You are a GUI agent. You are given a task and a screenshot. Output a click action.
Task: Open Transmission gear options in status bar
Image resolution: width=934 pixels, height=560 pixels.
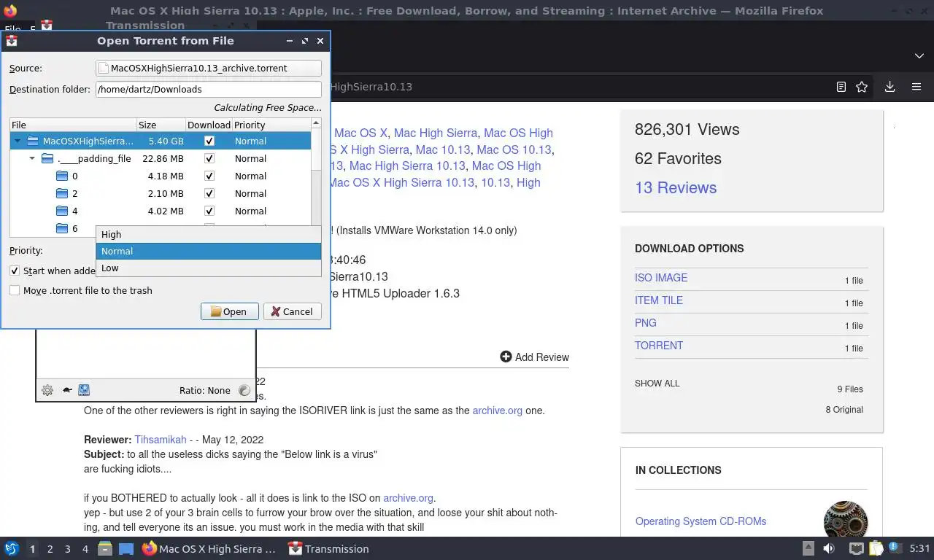pyautogui.click(x=47, y=390)
